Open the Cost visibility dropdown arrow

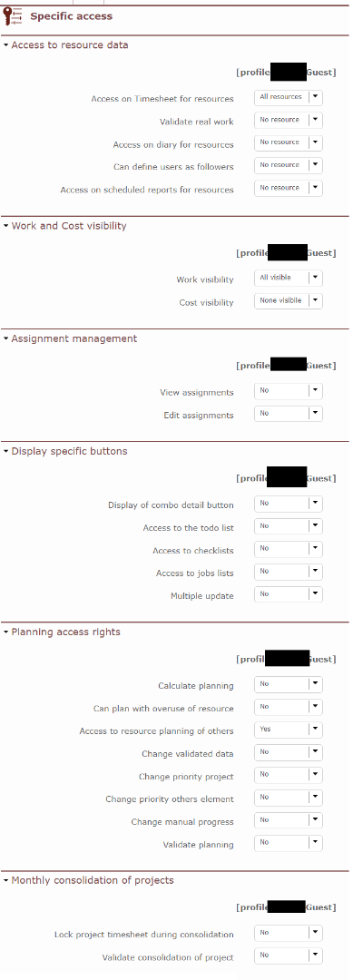click(x=316, y=300)
